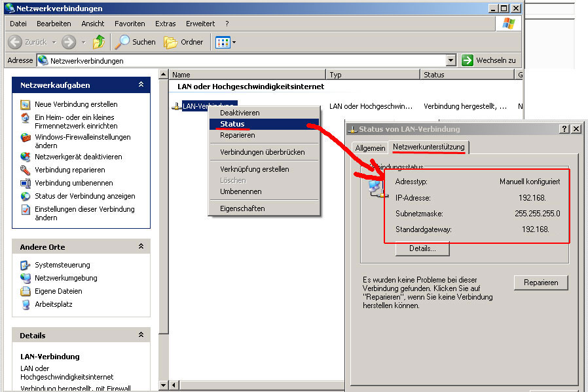The width and height of the screenshot is (588, 392).
Task: Open Suchen search in the toolbar
Action: click(136, 42)
